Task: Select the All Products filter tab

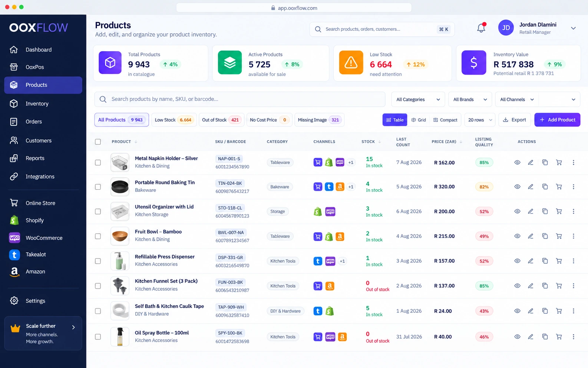Action: [x=122, y=120]
